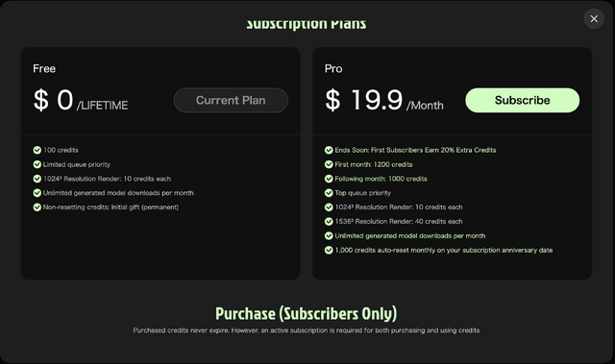Click the Purchase (Subscribers Only) heading
This screenshot has width=615, height=364.
[307, 313]
